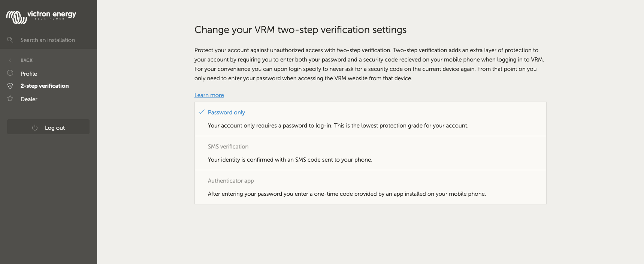Go BACK in the sidebar
This screenshot has height=264, width=644.
(x=27, y=60)
